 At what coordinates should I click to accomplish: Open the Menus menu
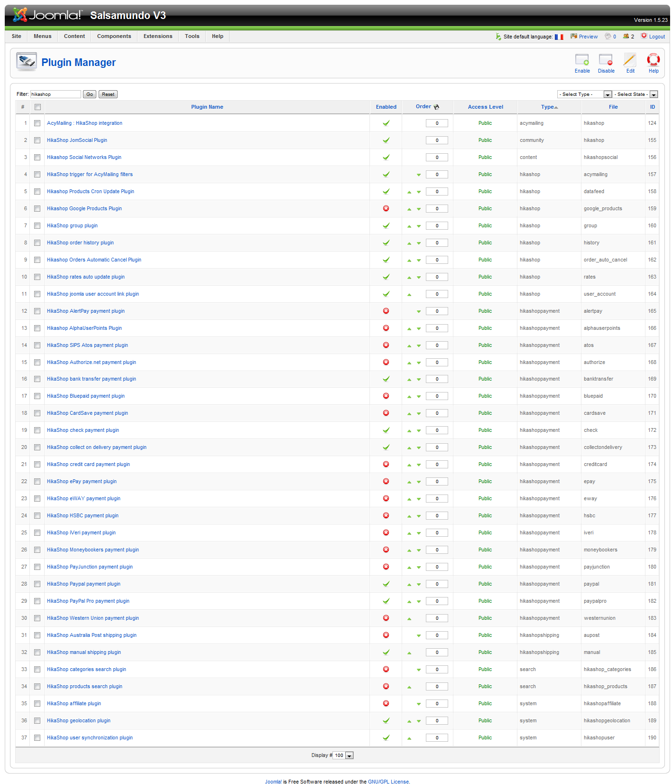[x=43, y=36]
